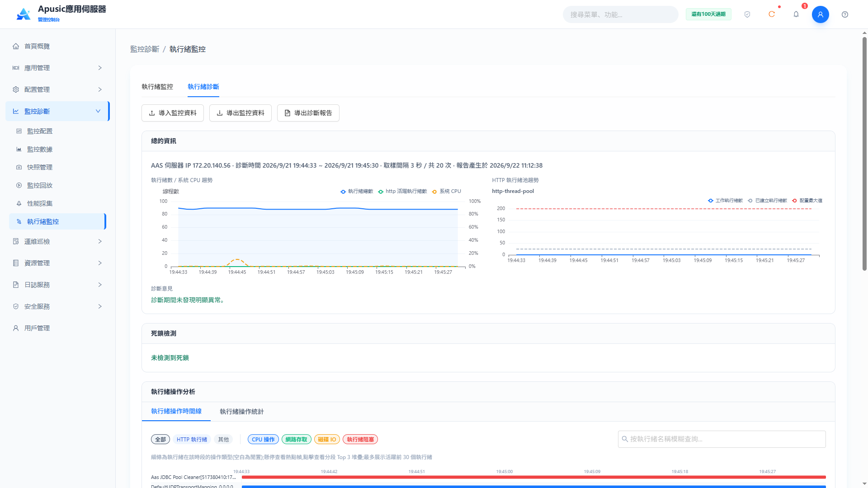868x488 pixels.
Task: Filter by HTTP 執行緒 tag
Action: click(x=192, y=439)
